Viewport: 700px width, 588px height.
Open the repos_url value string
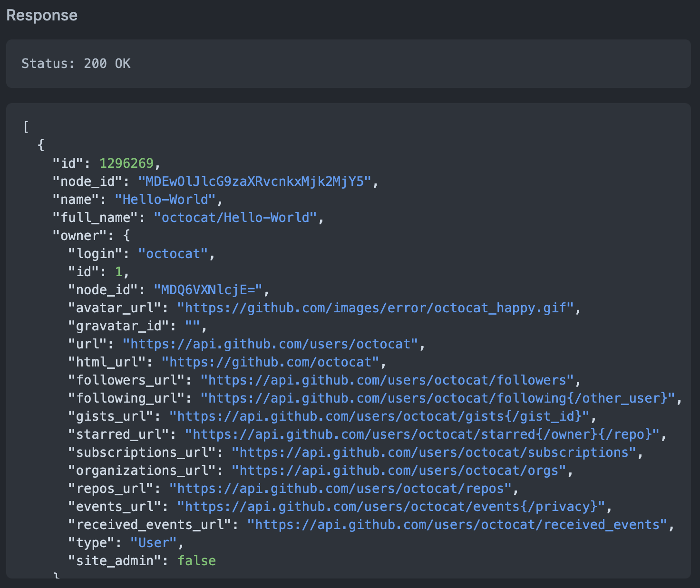click(340, 489)
